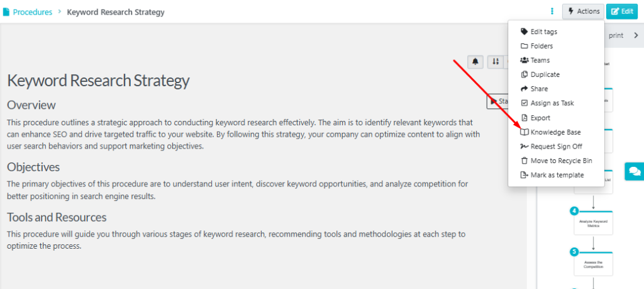Click the notification bell icon
The image size is (644, 289).
point(475,62)
